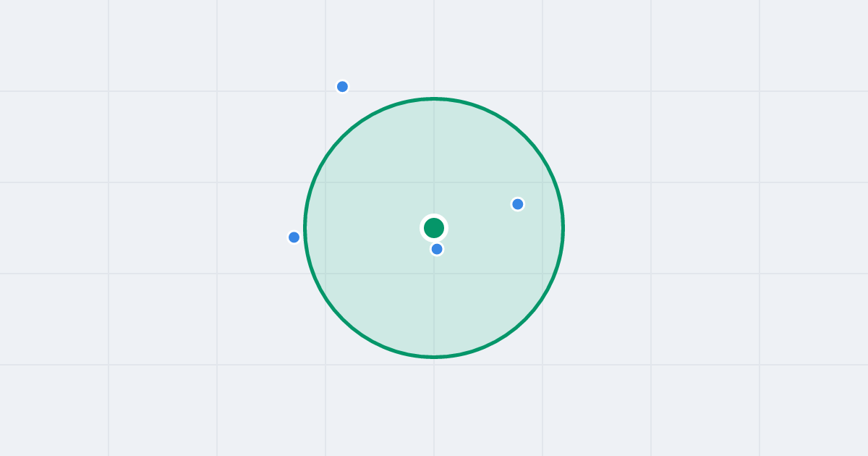Click the leftmost point of the green circle outline
Viewport: 868px width, 456px height.
(305, 228)
